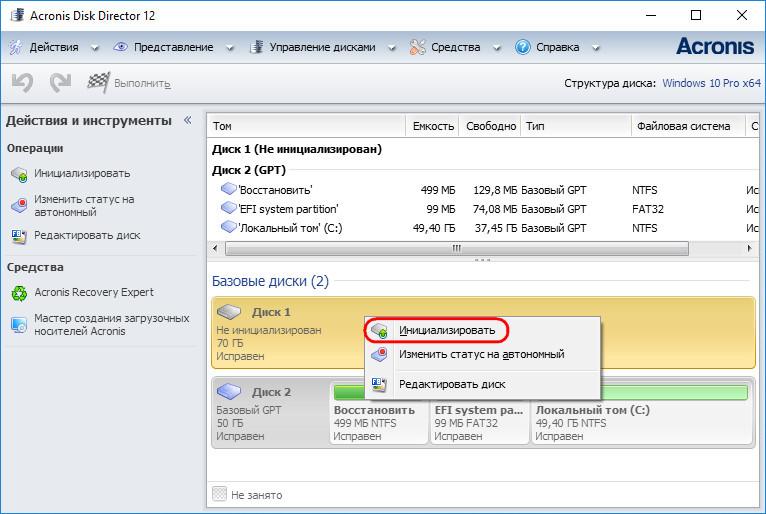This screenshot has height=514, width=766.
Task: Open the Представление menu
Action: (x=173, y=47)
